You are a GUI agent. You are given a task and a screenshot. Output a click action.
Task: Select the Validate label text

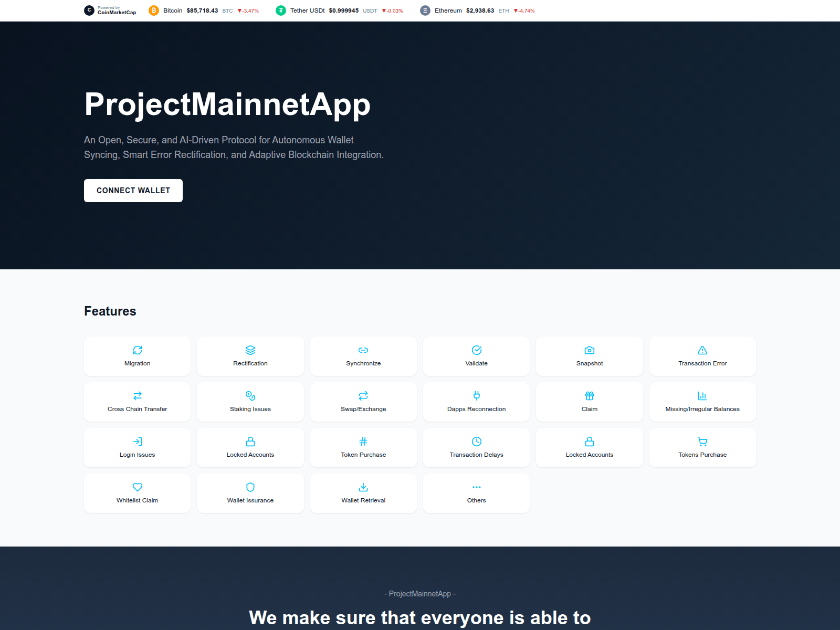[477, 363]
